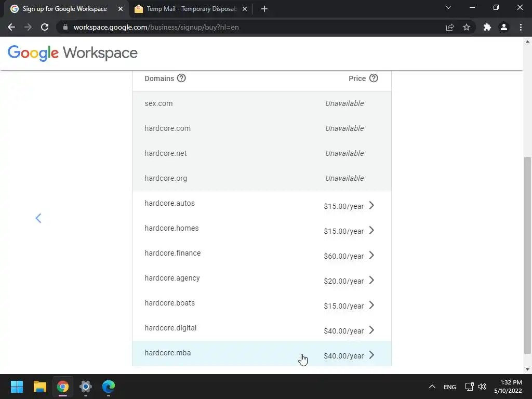Close the Sign up for Google Workspace tab
This screenshot has width=532, height=399.
tap(121, 9)
